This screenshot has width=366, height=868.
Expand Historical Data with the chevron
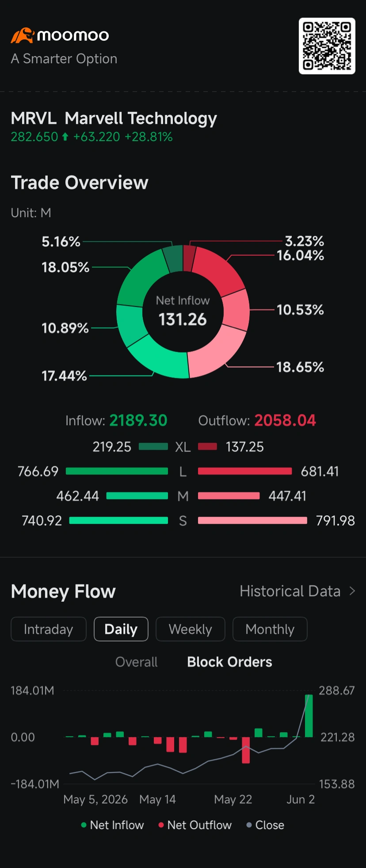(x=352, y=591)
